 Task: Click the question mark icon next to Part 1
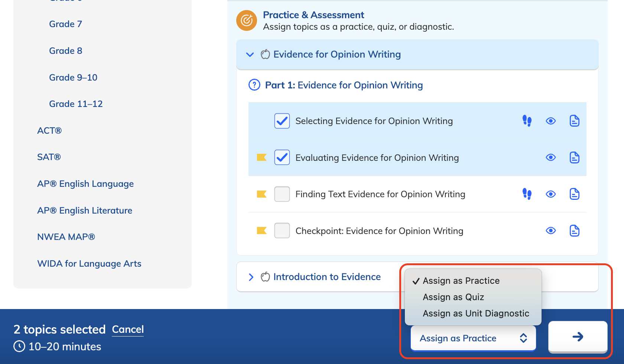pyautogui.click(x=254, y=85)
